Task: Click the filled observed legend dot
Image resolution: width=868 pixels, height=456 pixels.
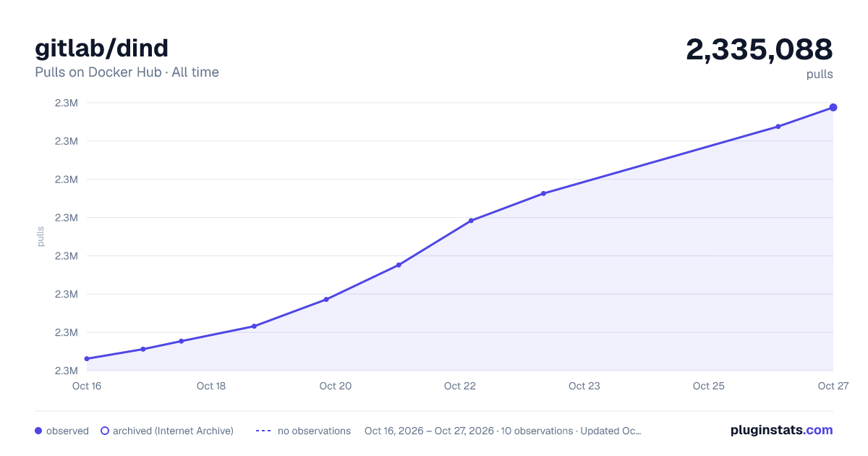Action: 38,431
